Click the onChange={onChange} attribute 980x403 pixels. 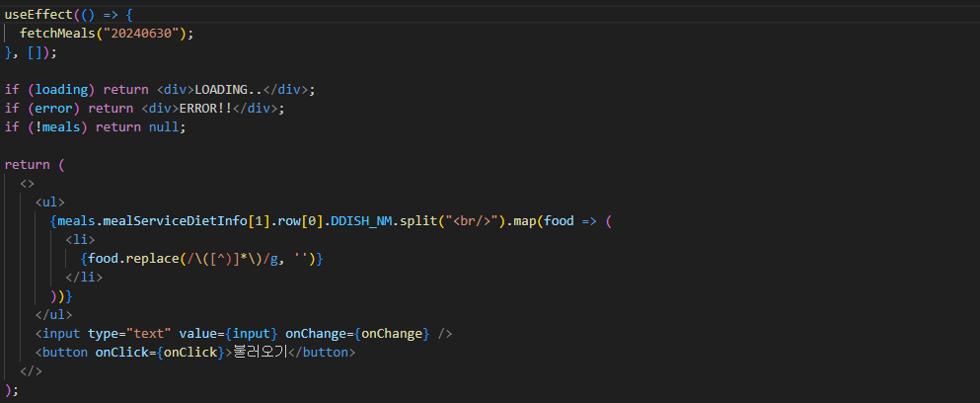[357, 334]
